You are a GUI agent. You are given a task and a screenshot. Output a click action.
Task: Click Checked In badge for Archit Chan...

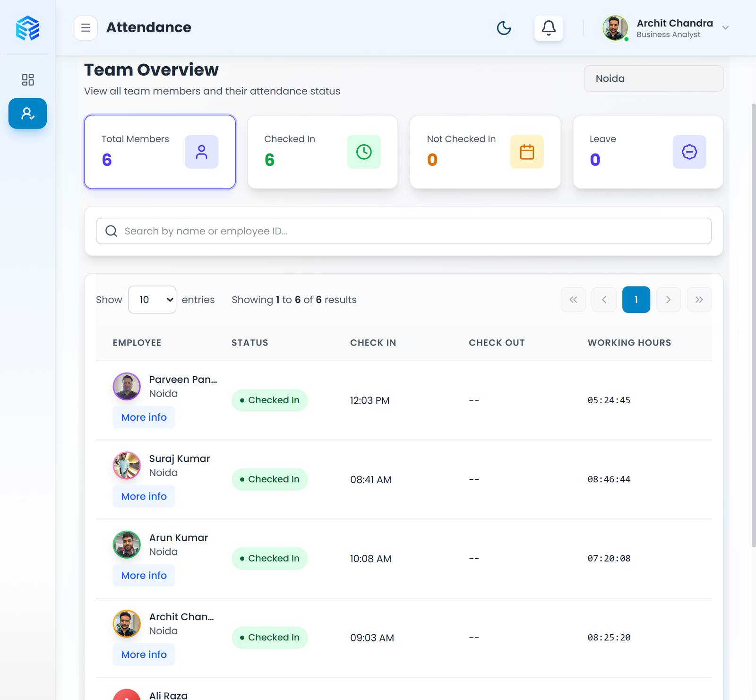pyautogui.click(x=270, y=638)
